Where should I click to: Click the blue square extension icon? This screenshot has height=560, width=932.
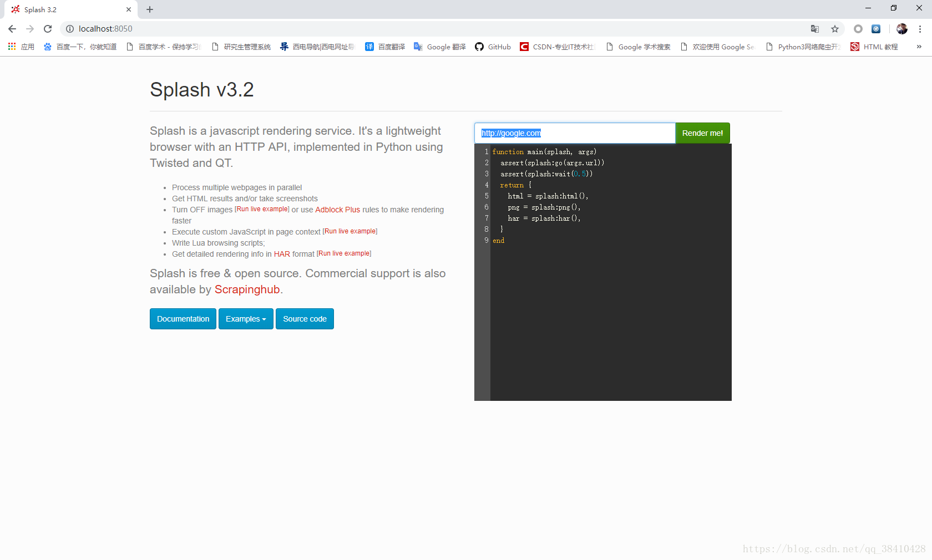(876, 29)
